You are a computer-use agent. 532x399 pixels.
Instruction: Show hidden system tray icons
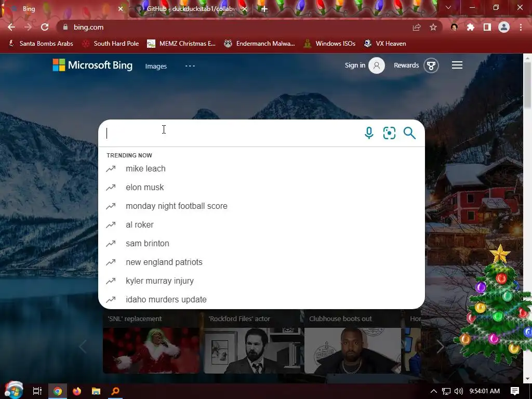coord(434,391)
